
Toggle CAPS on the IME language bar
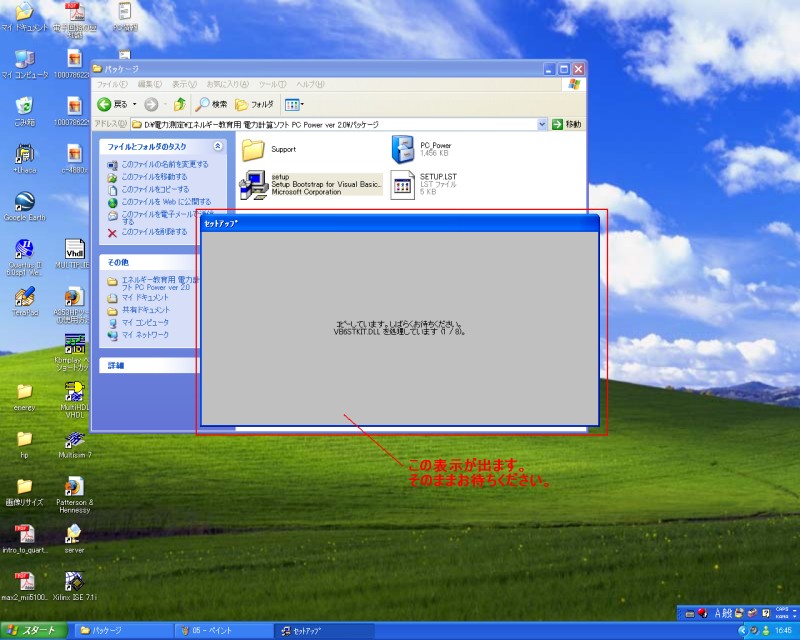(782, 609)
